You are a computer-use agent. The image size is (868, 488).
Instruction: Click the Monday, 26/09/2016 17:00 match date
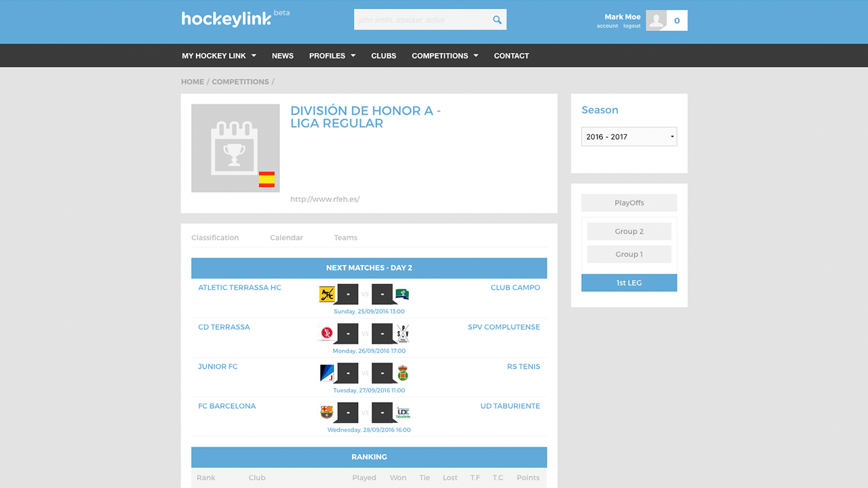(369, 351)
